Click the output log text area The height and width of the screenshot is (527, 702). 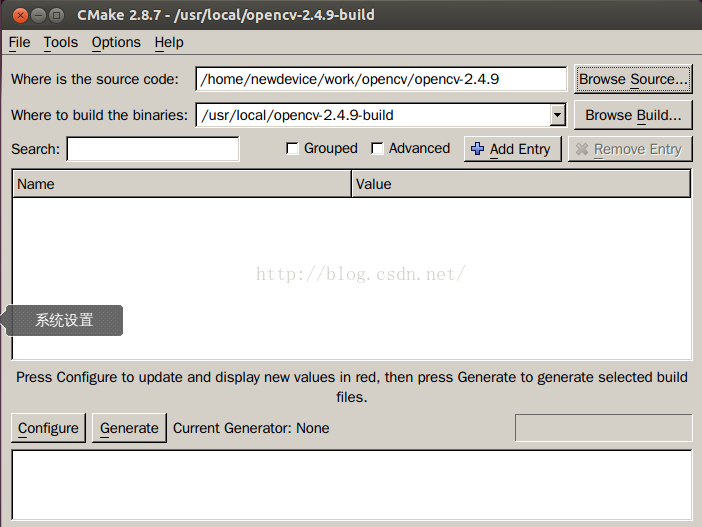[x=352, y=485]
